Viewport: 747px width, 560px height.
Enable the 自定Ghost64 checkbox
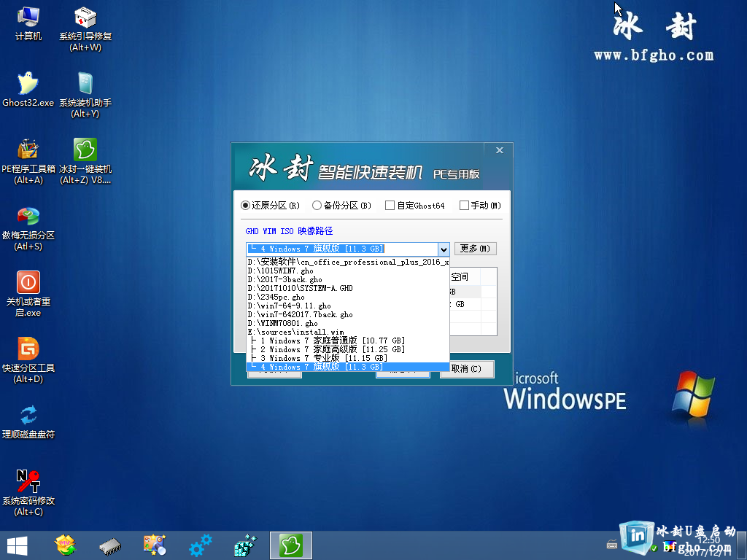415,205
